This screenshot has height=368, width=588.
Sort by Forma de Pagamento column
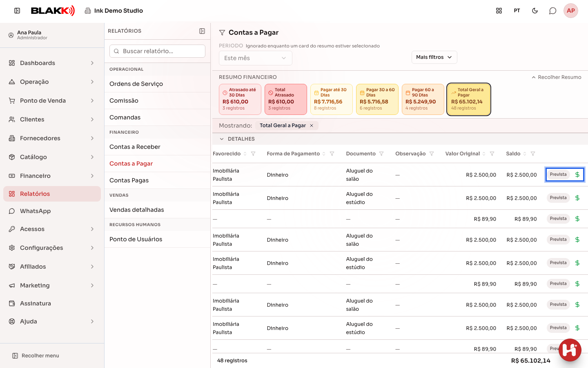[324, 154]
